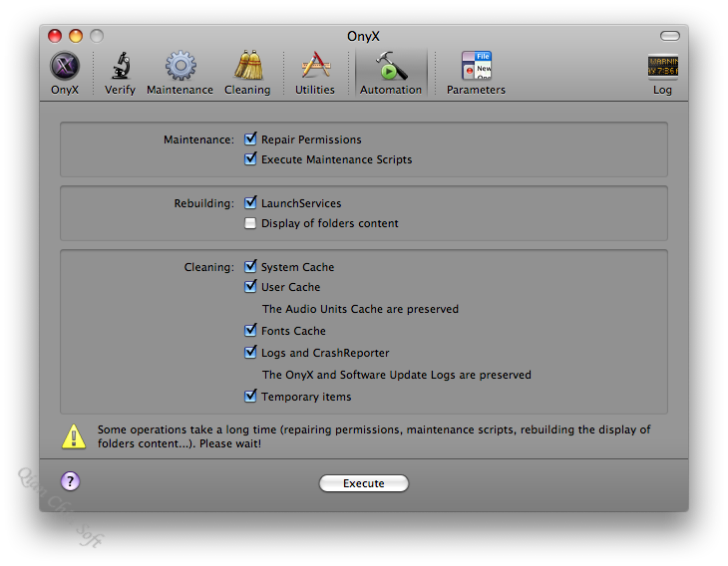Toggle the System Cache checkbox
The width and height of the screenshot is (728, 566).
pos(250,266)
